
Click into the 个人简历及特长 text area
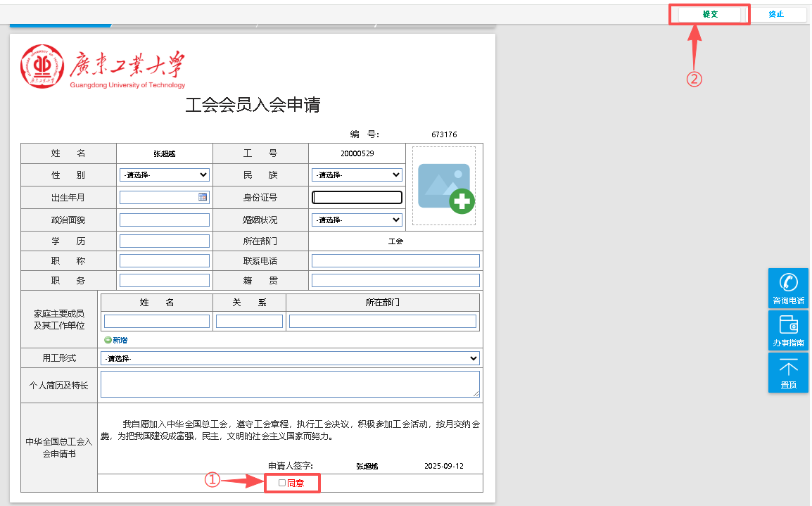pos(290,384)
